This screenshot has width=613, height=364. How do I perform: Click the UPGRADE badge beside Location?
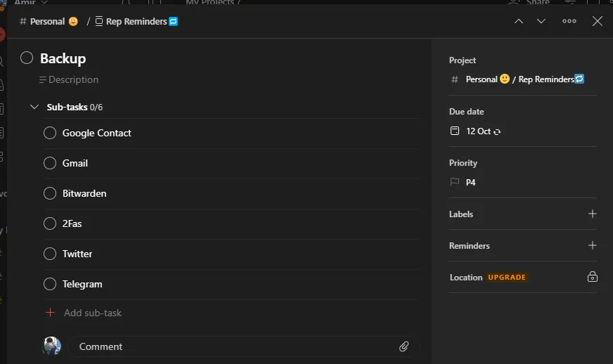click(507, 277)
